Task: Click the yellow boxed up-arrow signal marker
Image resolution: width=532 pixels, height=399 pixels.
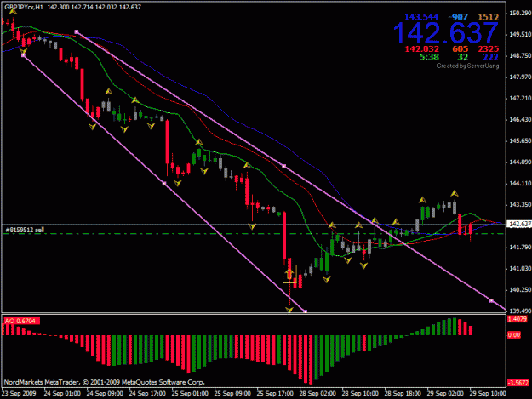Action: 289,274
